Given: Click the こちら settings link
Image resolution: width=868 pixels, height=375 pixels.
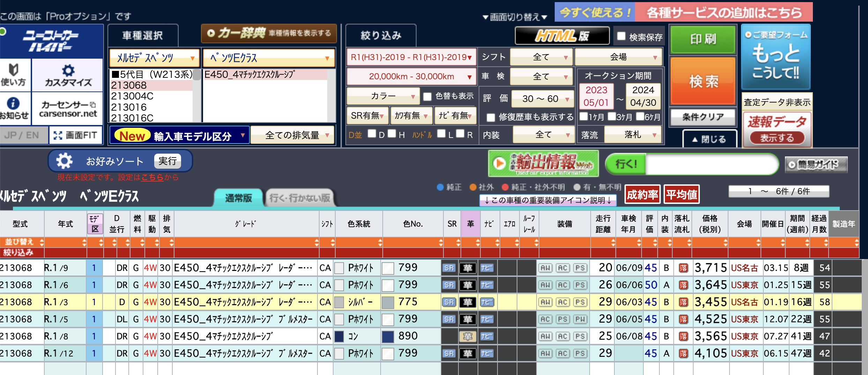Looking at the screenshot, I should 152,177.
